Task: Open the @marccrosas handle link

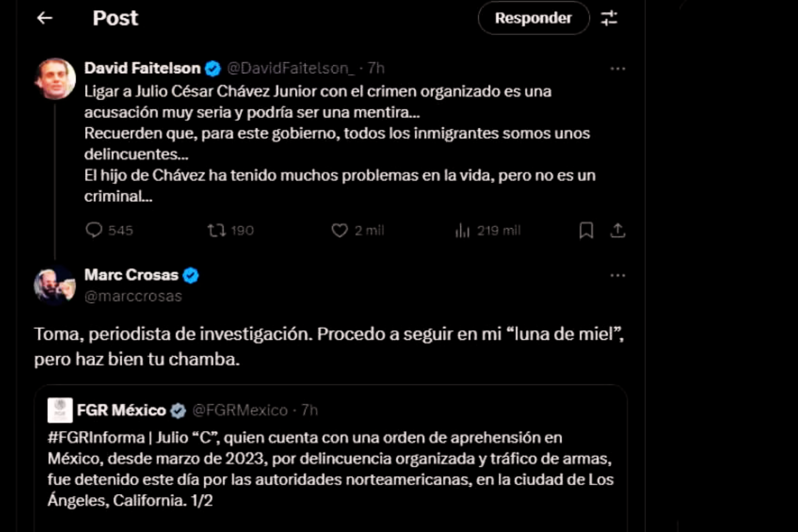Action: coord(133,295)
